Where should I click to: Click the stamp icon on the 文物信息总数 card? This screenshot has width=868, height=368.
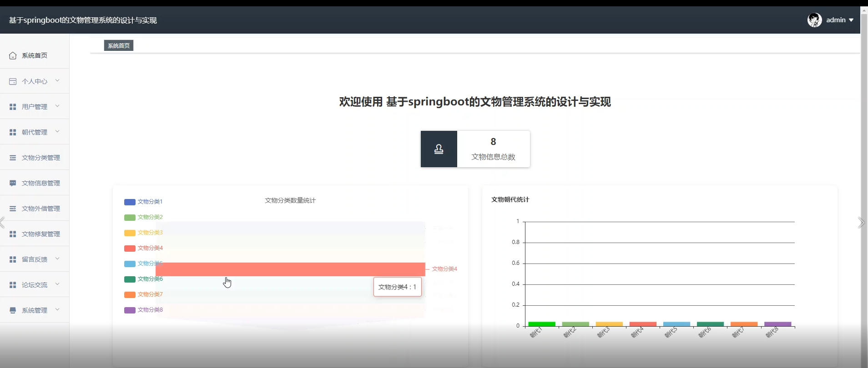click(439, 149)
